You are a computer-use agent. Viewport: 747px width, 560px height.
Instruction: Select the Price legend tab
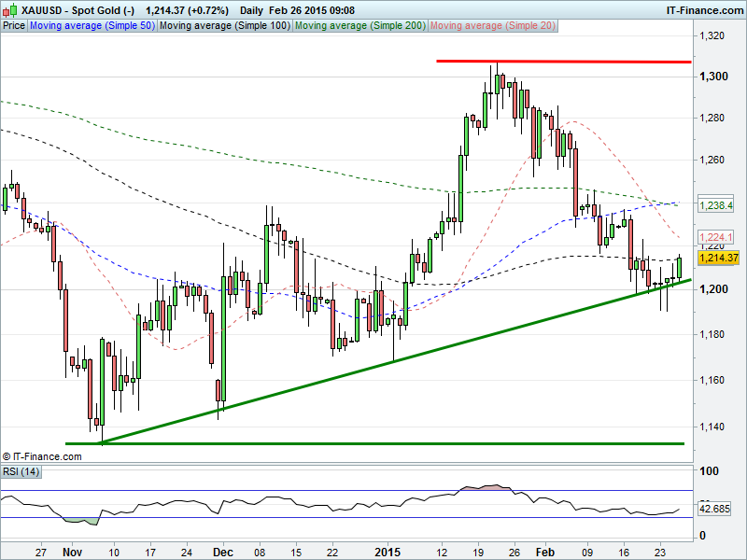click(x=14, y=26)
